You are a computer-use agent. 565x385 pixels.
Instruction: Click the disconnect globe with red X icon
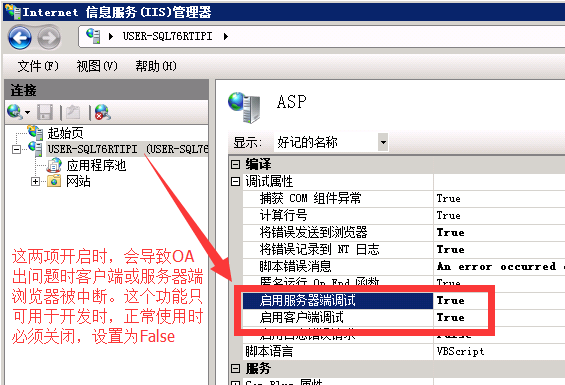[102, 112]
